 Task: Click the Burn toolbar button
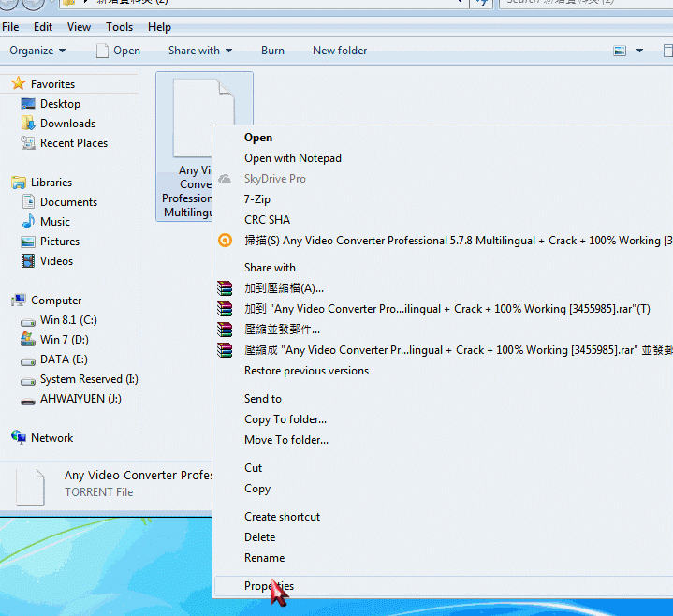coord(272,51)
